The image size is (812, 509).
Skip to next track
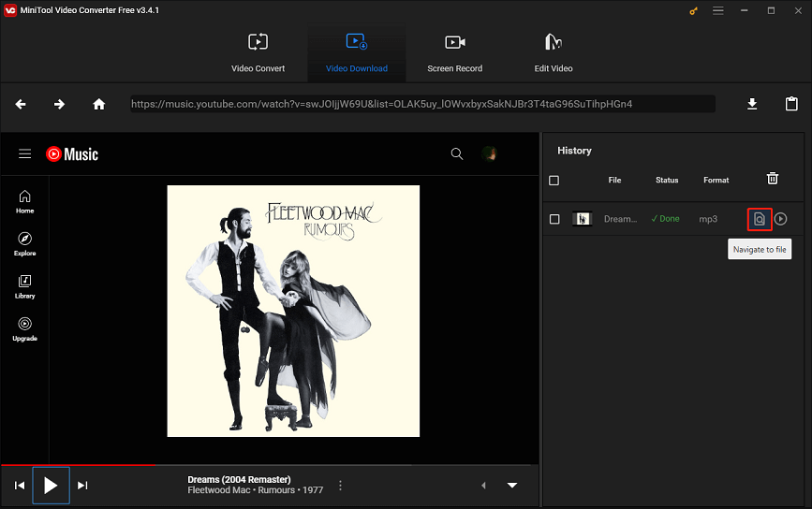pyautogui.click(x=82, y=486)
